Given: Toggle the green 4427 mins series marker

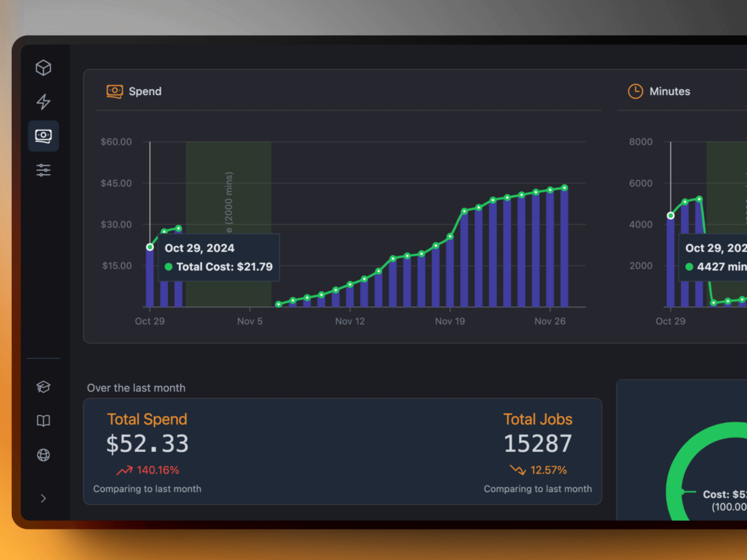Looking at the screenshot, I should coord(690,266).
